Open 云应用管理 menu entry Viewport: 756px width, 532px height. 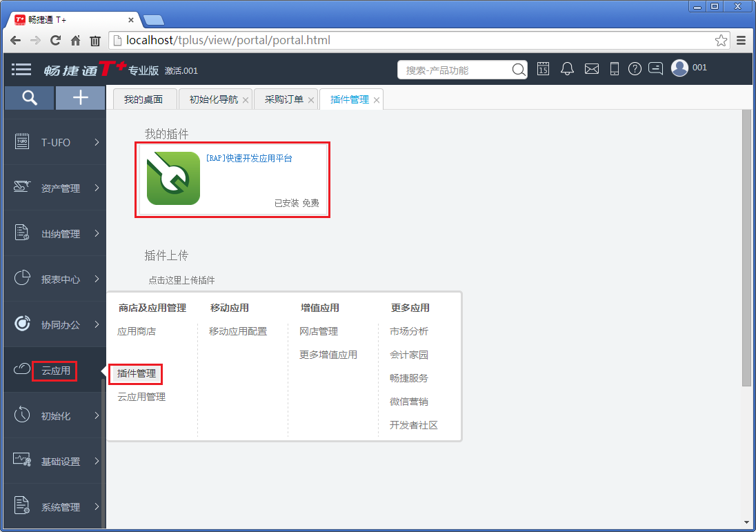coord(141,397)
